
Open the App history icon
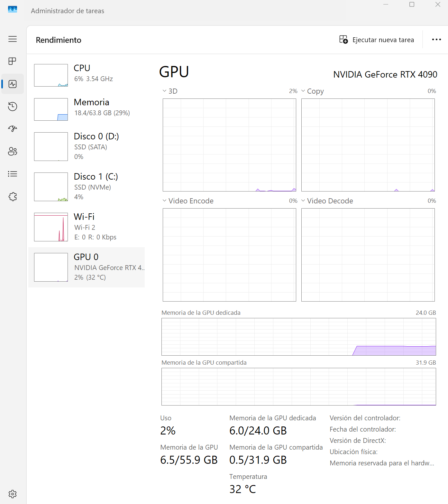coord(13,107)
